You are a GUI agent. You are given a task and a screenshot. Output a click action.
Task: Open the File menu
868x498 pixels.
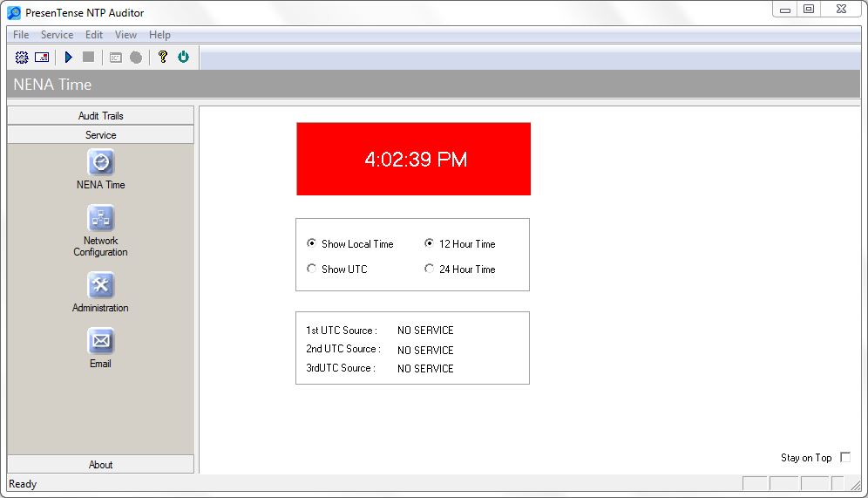[x=21, y=35]
